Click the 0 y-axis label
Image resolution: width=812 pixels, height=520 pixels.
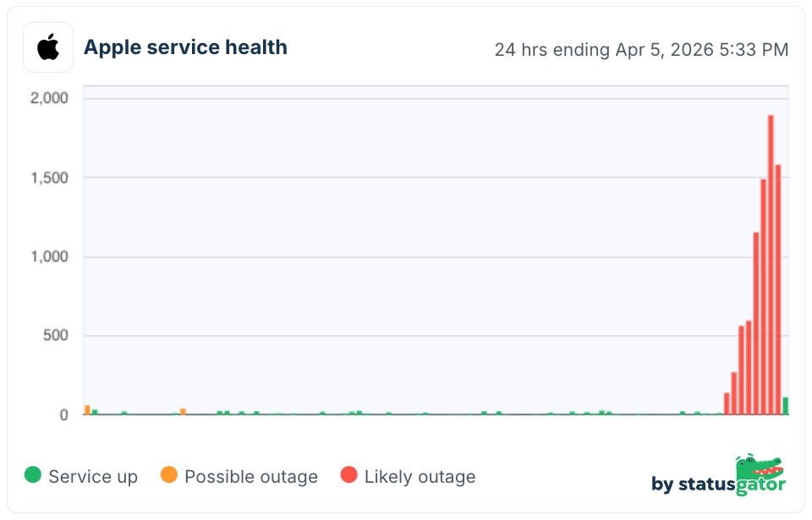[x=63, y=415]
